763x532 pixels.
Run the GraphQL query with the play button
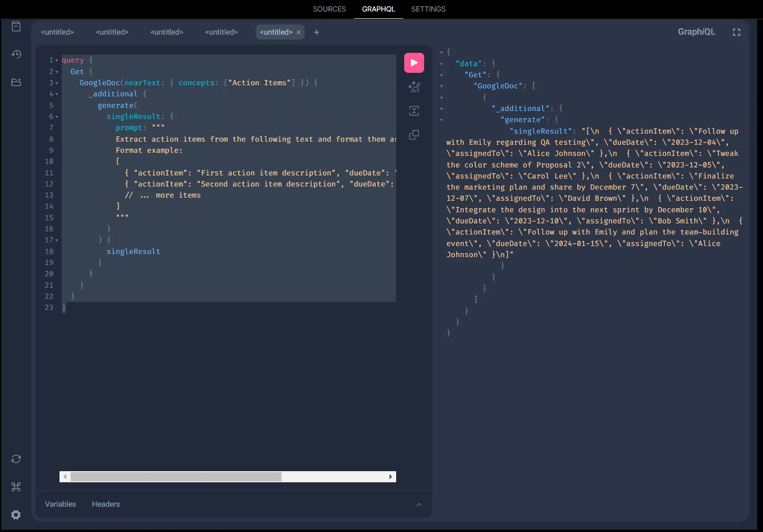click(x=413, y=62)
